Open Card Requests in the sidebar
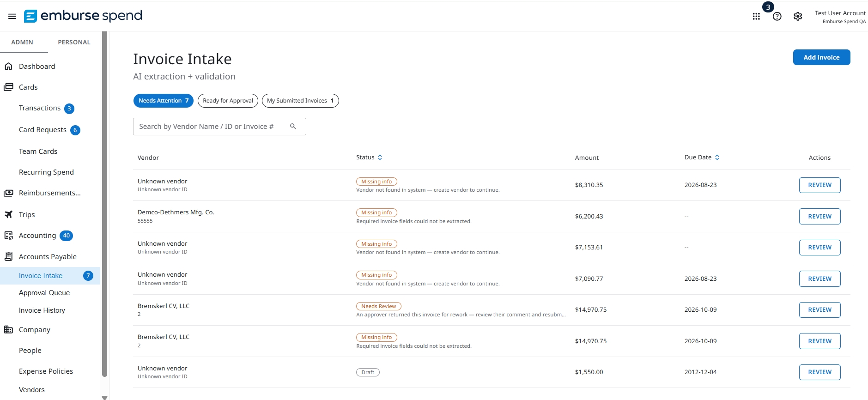The height and width of the screenshot is (400, 868). tap(42, 130)
